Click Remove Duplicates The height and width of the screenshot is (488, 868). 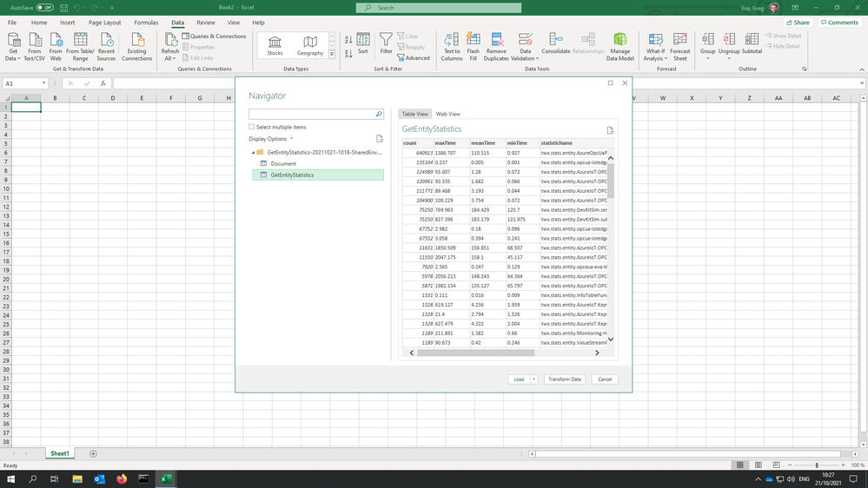click(496, 47)
